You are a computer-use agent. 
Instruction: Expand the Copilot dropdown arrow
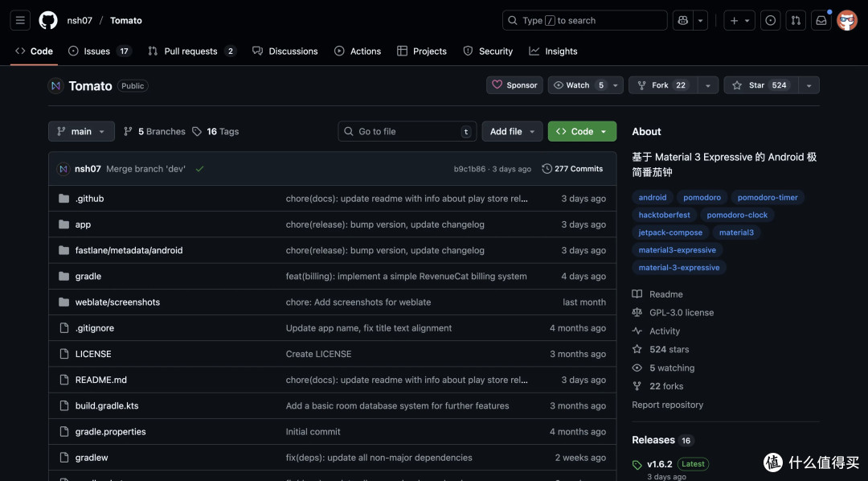click(x=700, y=20)
